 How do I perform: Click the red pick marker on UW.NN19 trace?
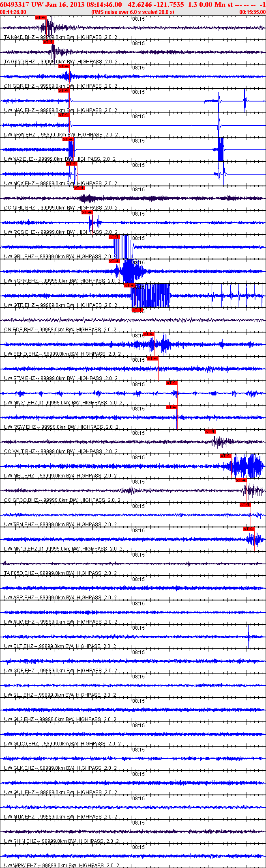click(249, 529)
